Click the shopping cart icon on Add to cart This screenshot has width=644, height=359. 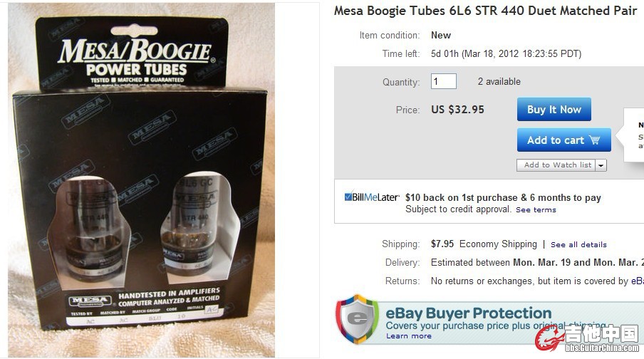point(594,140)
